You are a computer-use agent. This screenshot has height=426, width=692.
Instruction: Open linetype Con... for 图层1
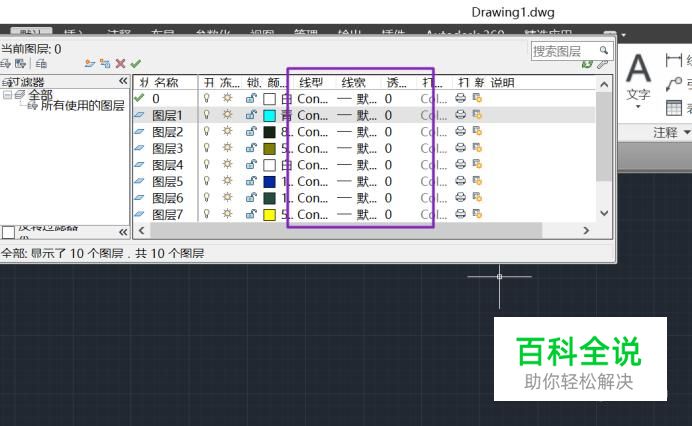tap(312, 115)
